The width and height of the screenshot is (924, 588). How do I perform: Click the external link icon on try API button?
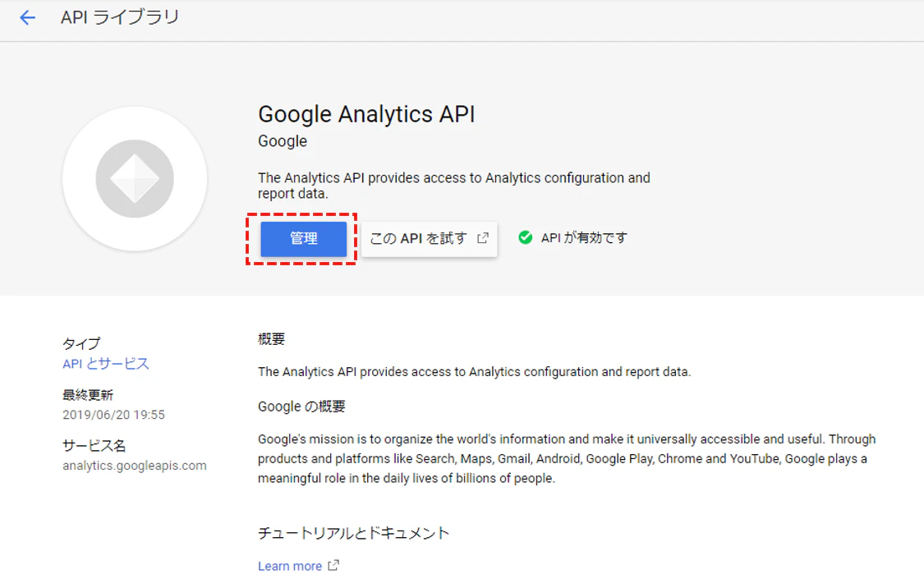coord(483,238)
